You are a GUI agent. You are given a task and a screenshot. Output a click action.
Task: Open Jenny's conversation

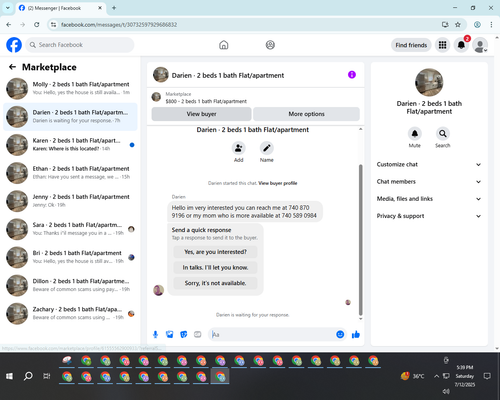point(70,201)
